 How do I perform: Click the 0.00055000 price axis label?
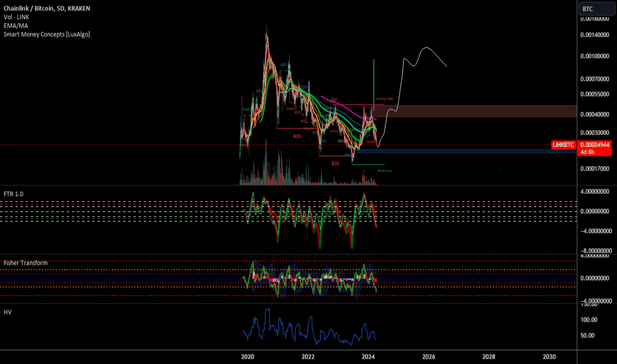point(594,95)
